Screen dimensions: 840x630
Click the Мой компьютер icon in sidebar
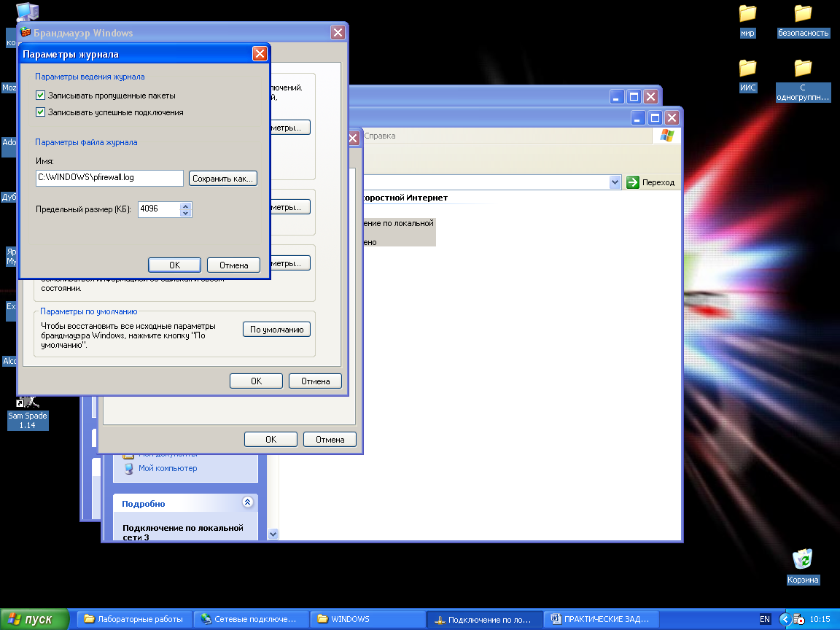pyautogui.click(x=128, y=469)
